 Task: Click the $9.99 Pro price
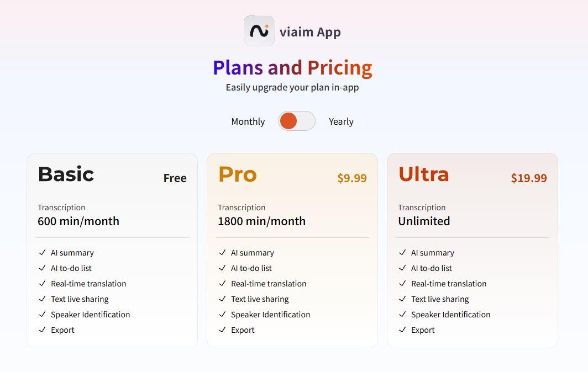coord(352,178)
